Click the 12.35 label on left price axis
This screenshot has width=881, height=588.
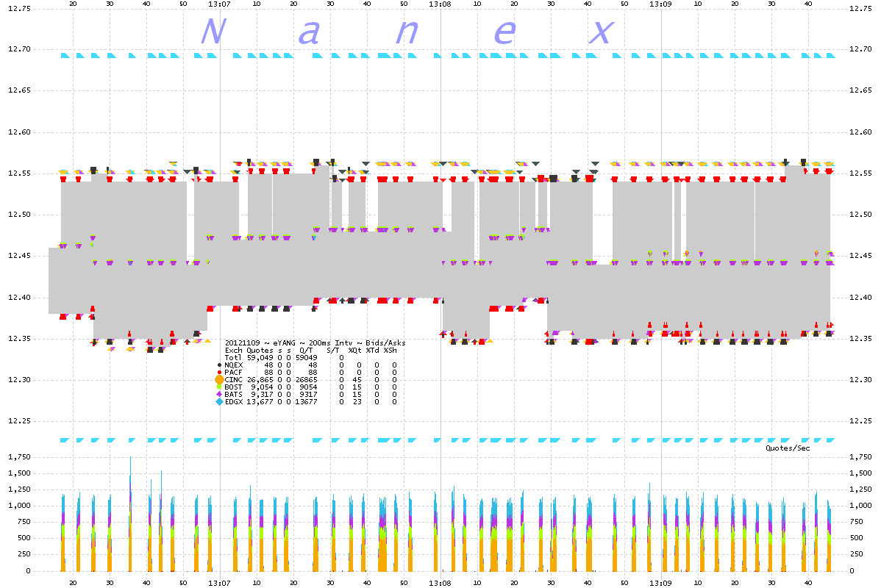click(x=20, y=339)
